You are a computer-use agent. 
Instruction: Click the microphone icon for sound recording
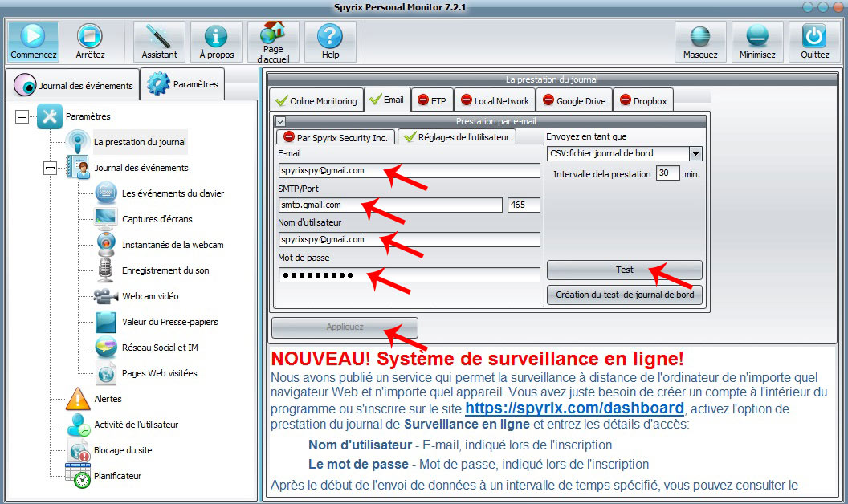(x=105, y=270)
